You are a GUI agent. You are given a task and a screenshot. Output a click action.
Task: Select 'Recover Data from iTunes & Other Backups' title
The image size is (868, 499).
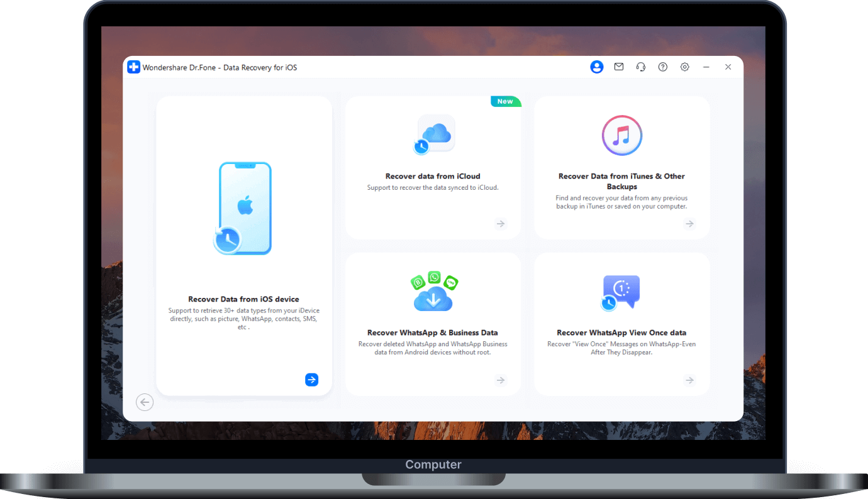621,181
